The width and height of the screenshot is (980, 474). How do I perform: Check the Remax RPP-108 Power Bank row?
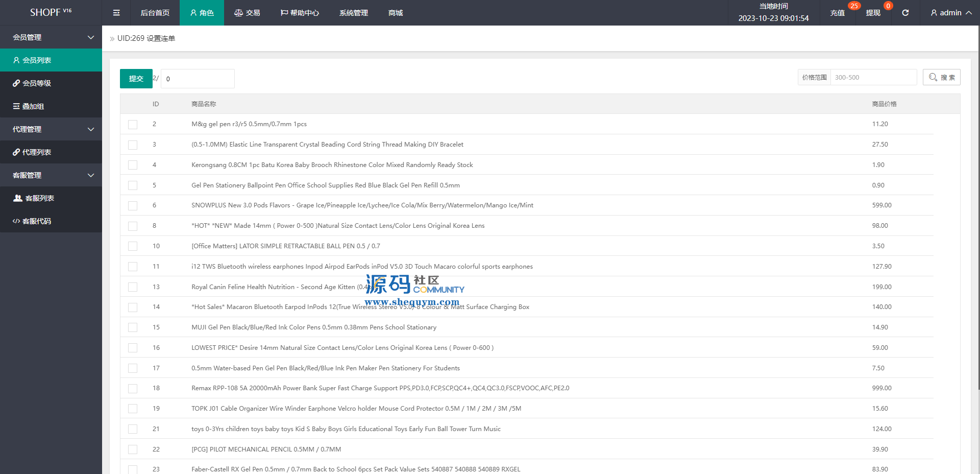click(x=133, y=388)
